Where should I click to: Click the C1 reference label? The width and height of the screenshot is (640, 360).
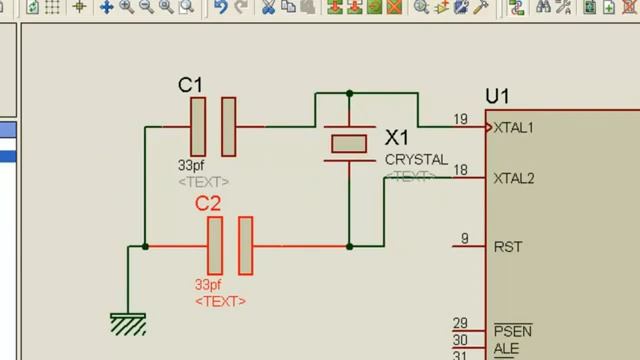click(190, 85)
